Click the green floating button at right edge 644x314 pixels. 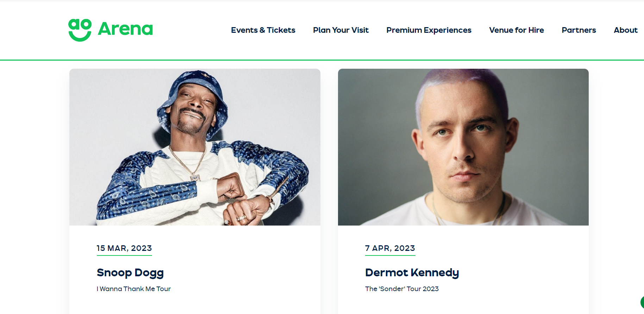pos(642,302)
